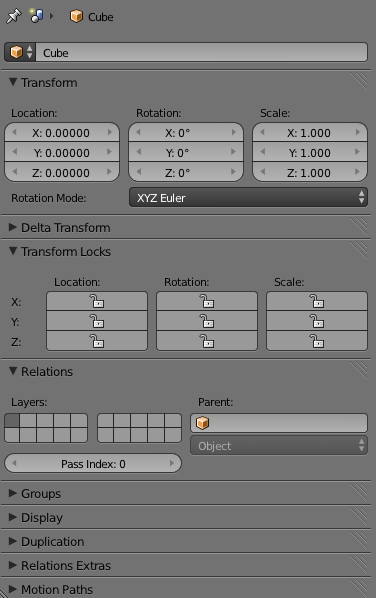This screenshot has height=598, width=376.
Task: Click the Location X value field
Action: click(x=62, y=133)
